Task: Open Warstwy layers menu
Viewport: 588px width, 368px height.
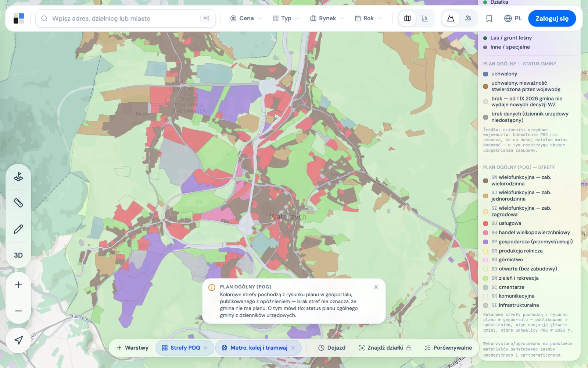Action: (133, 348)
